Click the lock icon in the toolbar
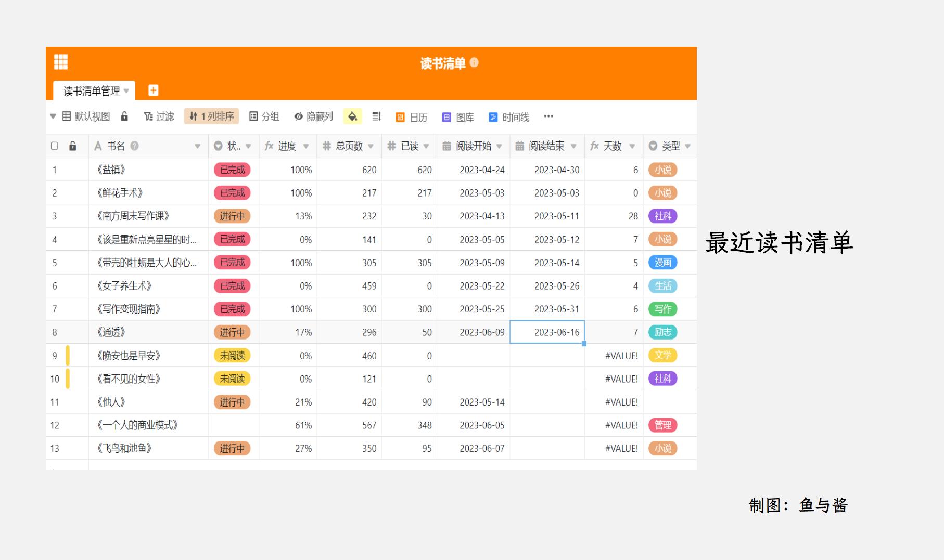Screen dimensions: 944x560 coord(124,116)
